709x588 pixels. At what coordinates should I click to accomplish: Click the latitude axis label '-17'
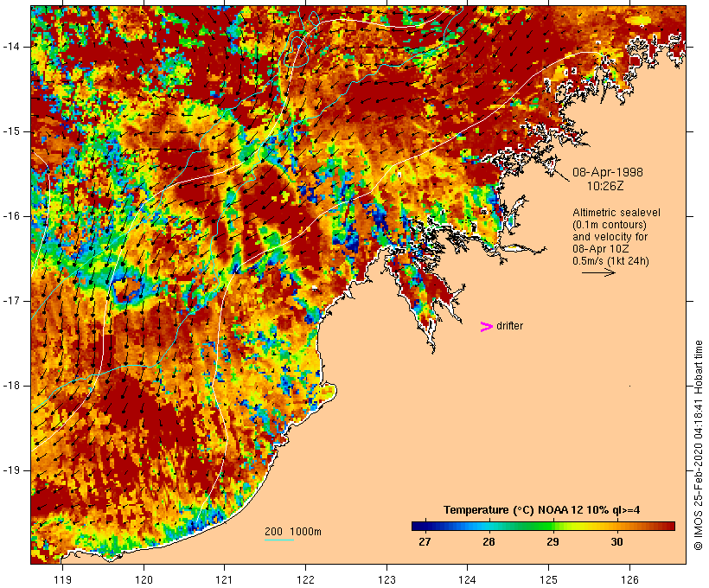point(11,301)
